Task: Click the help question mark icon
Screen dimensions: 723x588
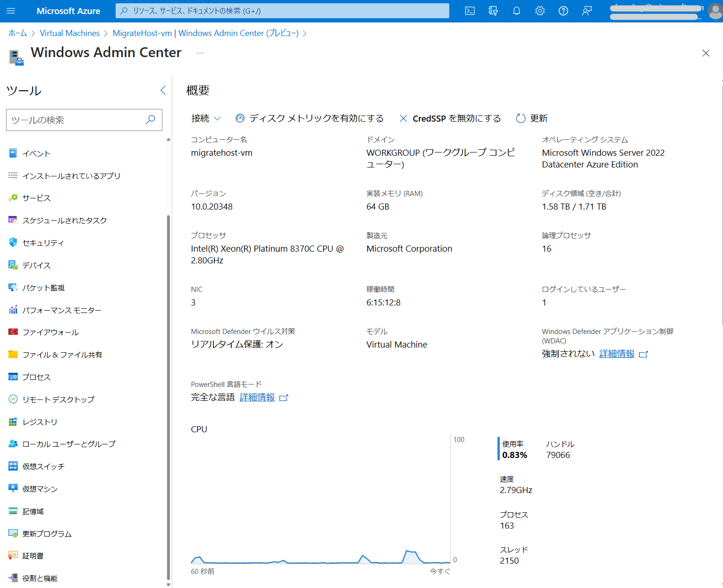Action: pyautogui.click(x=563, y=11)
